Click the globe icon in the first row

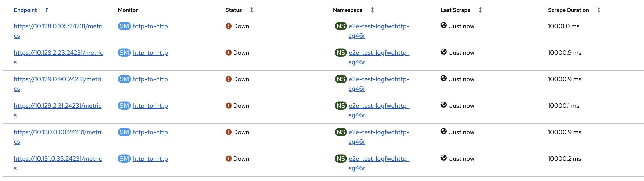tap(443, 25)
